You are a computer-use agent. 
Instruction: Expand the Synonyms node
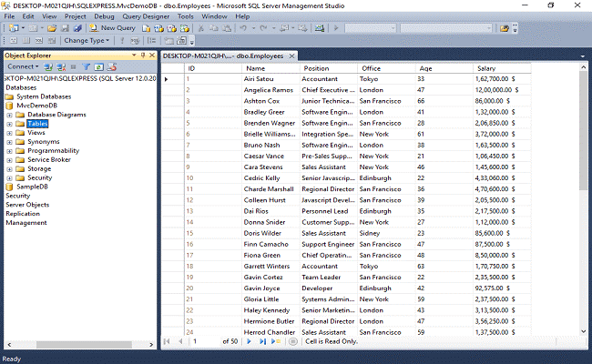(x=9, y=142)
